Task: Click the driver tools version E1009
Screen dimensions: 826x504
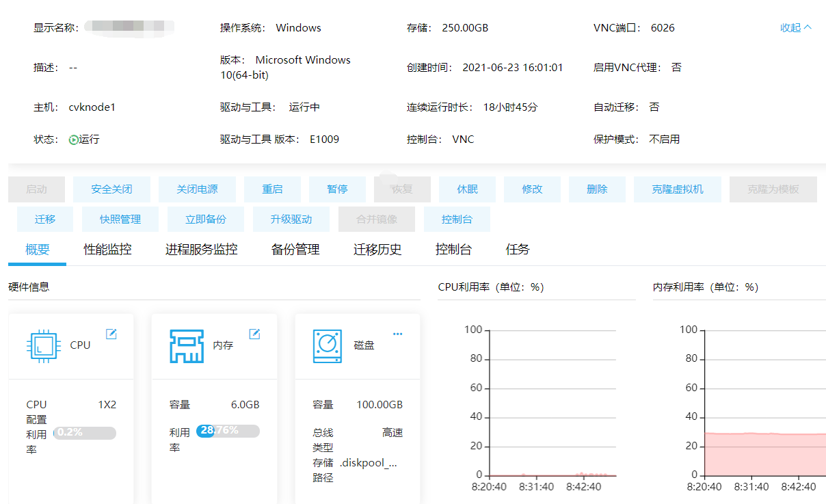Action: click(x=324, y=140)
